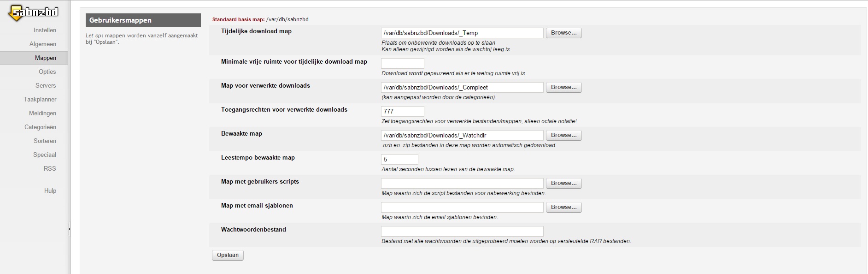Image resolution: width=868 pixels, height=274 pixels.
Task: Click the Leestempo bewaakte map field
Action: [399, 159]
